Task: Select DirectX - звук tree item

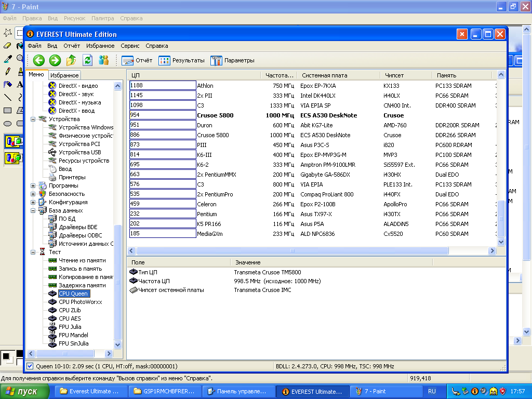Action: [x=76, y=94]
